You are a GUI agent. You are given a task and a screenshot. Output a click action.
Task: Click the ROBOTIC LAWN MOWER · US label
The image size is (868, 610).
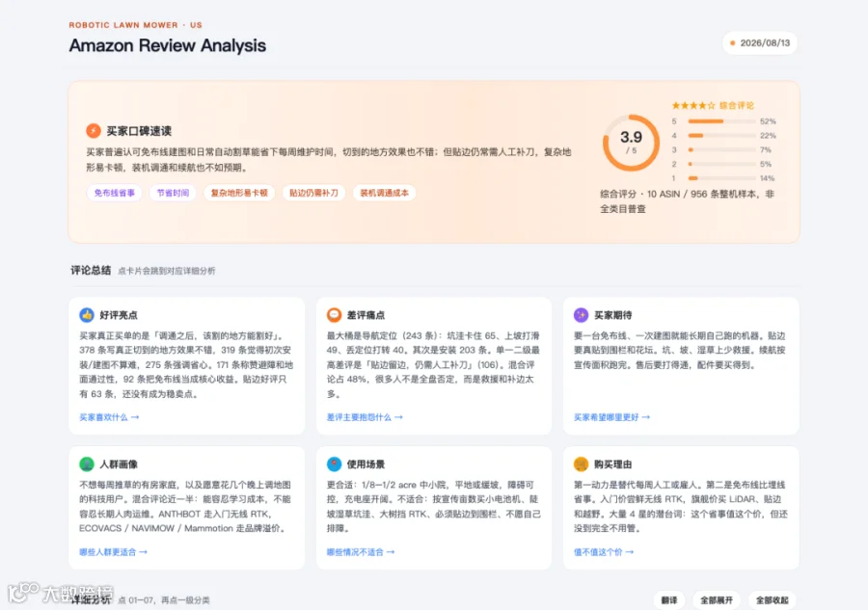click(x=136, y=25)
